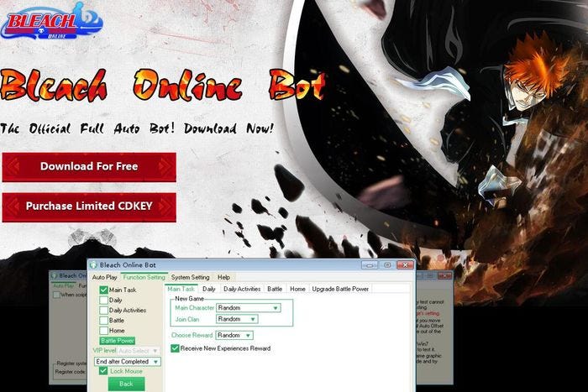This screenshot has height=392, width=588.
Task: Open the System Setting menu tab
Action: pos(190,277)
